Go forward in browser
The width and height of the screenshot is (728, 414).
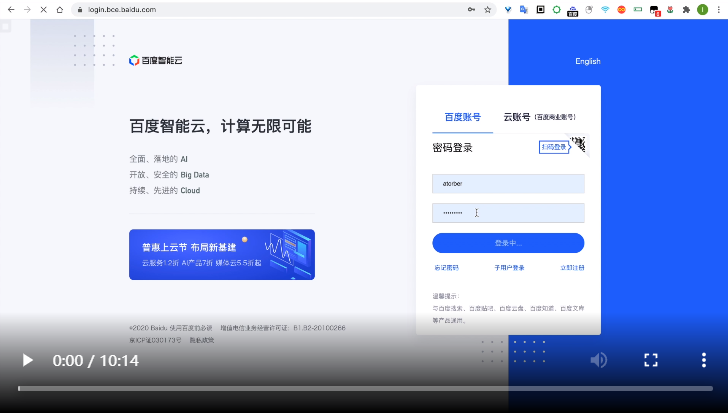tap(27, 9)
